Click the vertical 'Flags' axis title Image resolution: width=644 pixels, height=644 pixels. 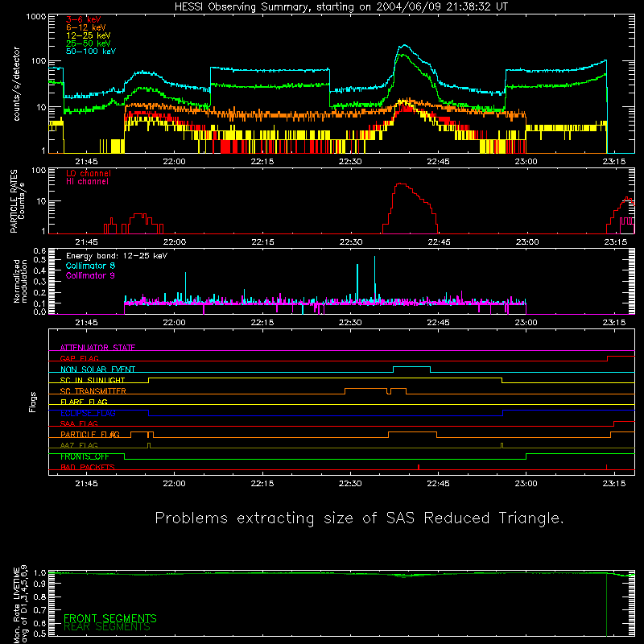pyautogui.click(x=32, y=402)
